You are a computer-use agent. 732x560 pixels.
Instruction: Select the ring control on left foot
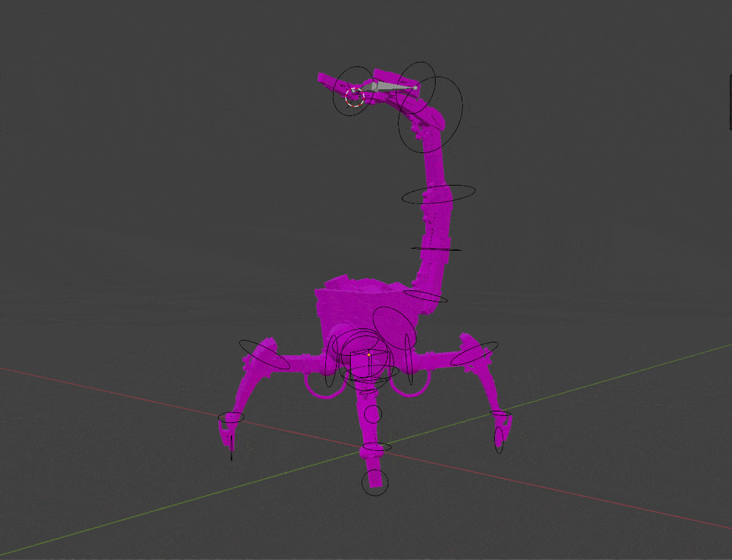pyautogui.click(x=231, y=417)
